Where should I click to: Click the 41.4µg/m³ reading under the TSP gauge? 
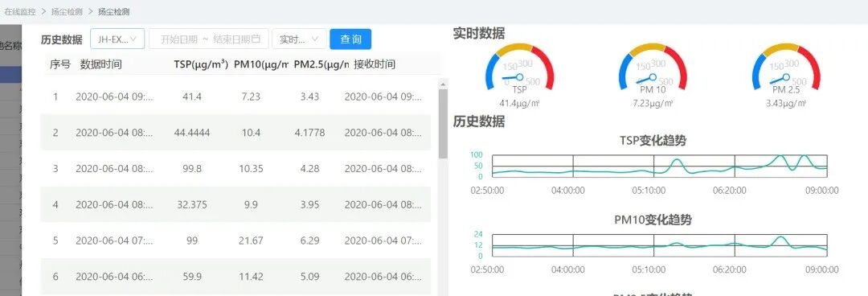pyautogui.click(x=519, y=103)
